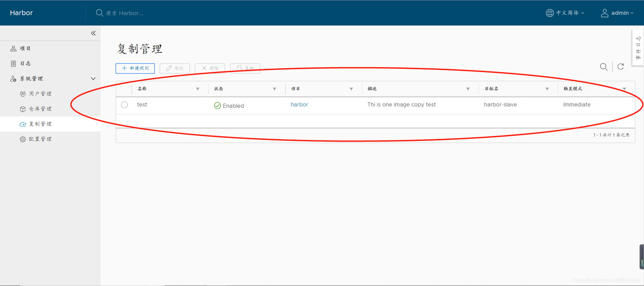This screenshot has height=286, width=644.
Task: Open filter on 状态 column
Action: (x=275, y=89)
